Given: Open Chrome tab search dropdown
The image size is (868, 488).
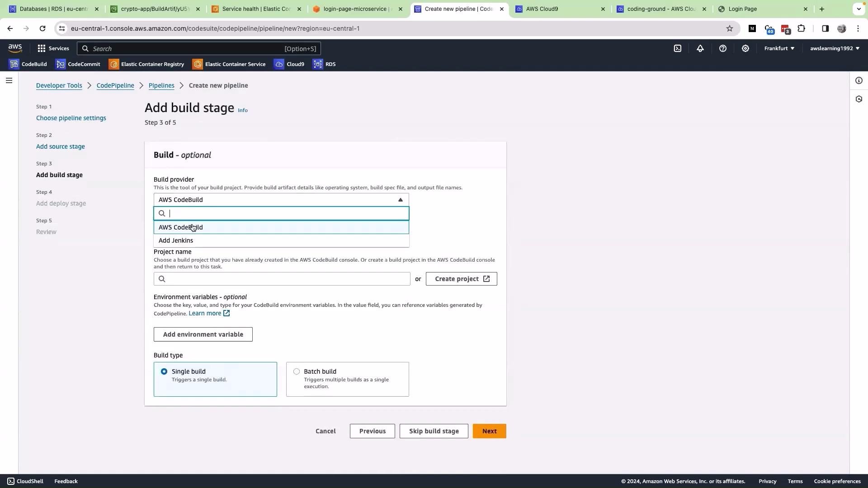Looking at the screenshot, I should tap(859, 9).
